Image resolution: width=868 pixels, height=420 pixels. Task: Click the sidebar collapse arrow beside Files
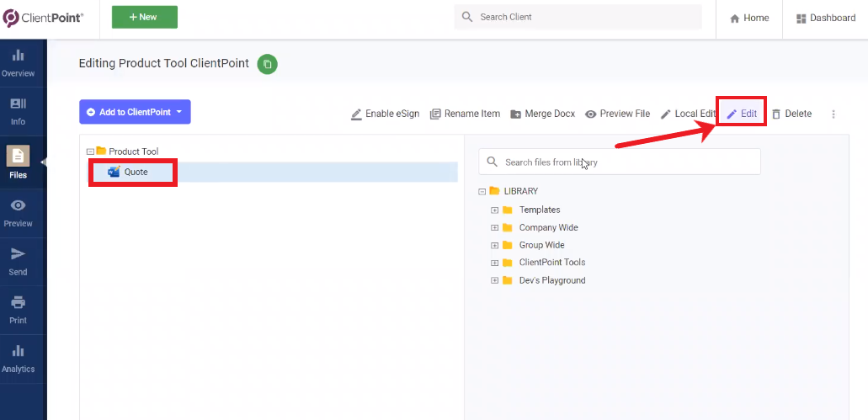44,162
